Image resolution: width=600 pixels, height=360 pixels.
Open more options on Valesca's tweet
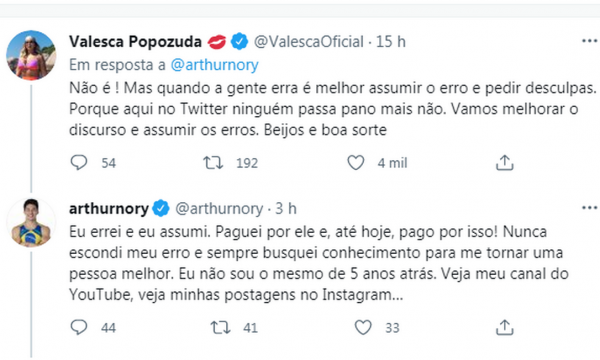(x=589, y=41)
